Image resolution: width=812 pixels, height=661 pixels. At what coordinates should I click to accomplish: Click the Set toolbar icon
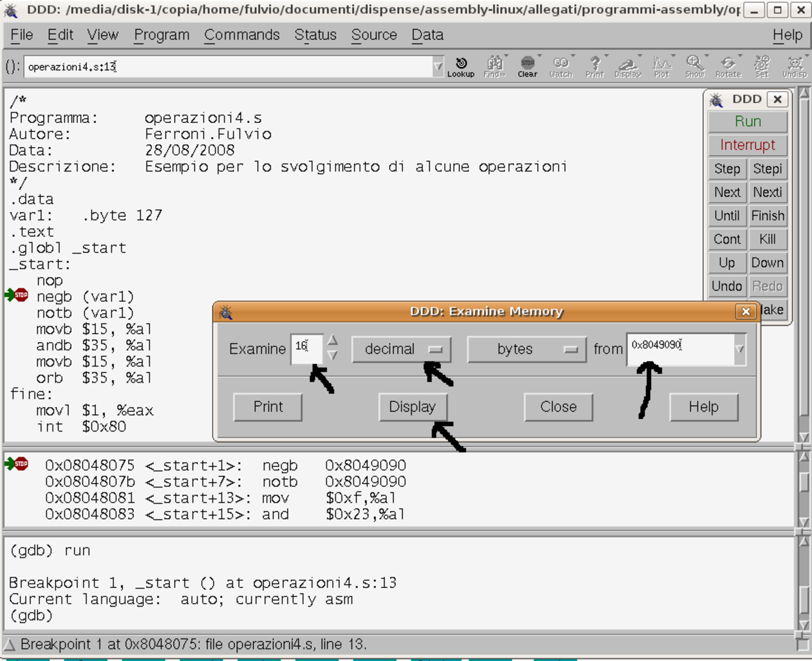tap(762, 67)
